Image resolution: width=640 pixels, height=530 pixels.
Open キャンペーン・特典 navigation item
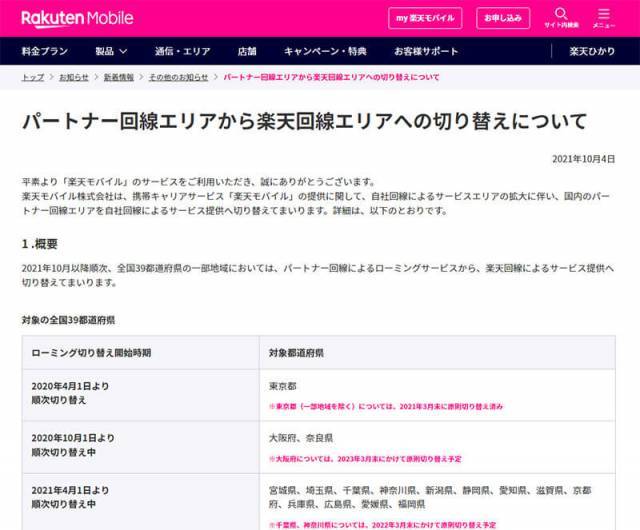point(325,51)
